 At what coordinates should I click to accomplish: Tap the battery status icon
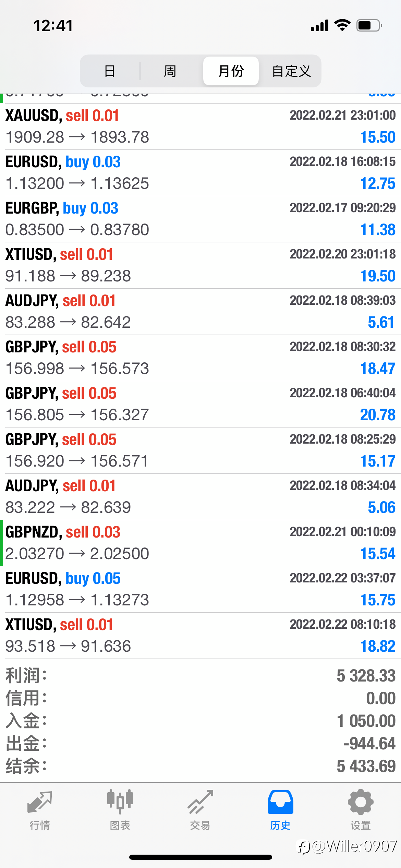pyautogui.click(x=369, y=25)
